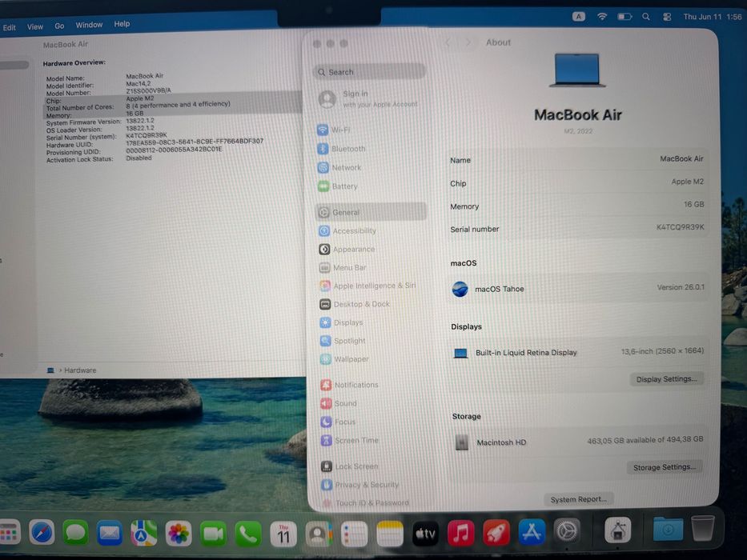Open Mail from the Dock

[110, 533]
